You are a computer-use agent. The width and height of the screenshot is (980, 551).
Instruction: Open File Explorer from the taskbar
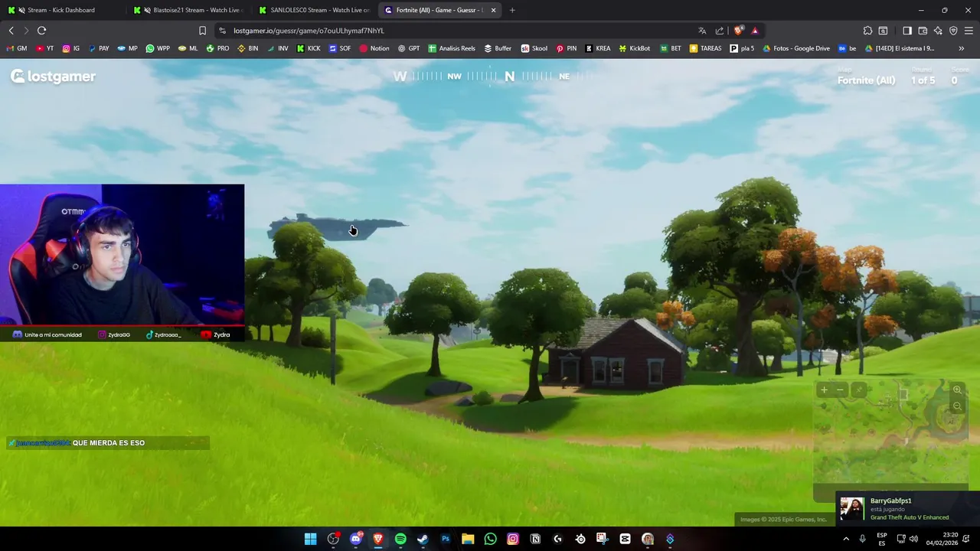tap(468, 539)
